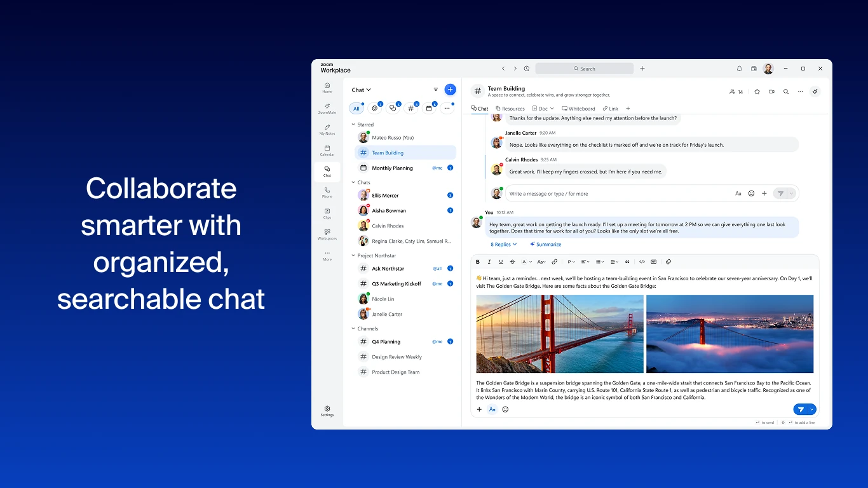Go forward with the right arrow
This screenshot has width=868, height=488.
[515, 69]
